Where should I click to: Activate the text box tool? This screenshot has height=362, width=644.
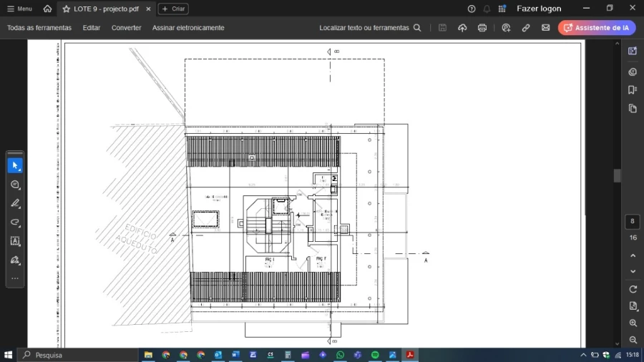(15, 241)
